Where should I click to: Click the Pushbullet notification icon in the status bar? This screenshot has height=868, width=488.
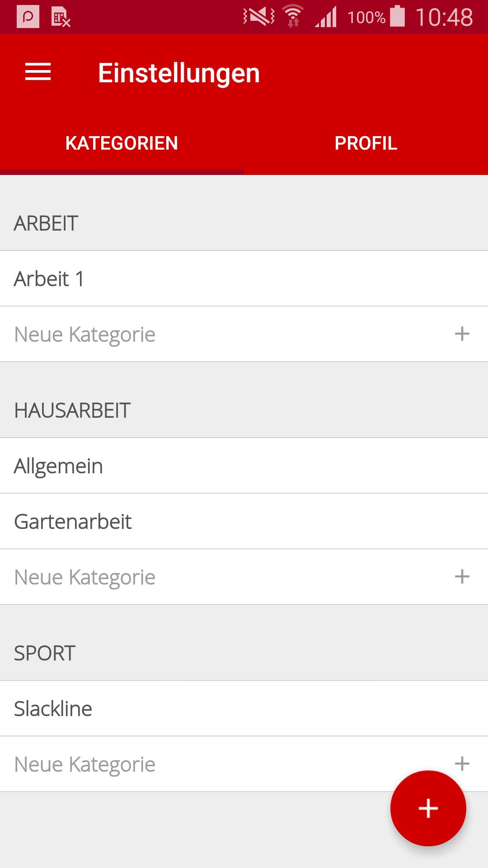point(28,17)
